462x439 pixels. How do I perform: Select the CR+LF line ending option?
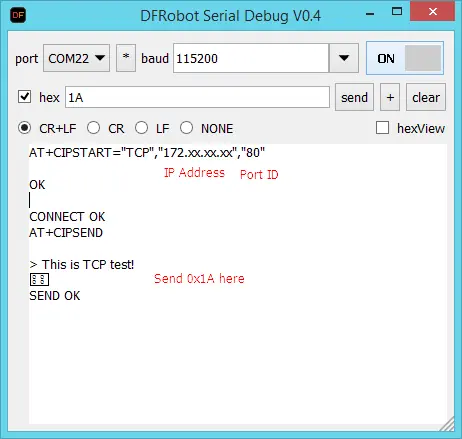pos(24,128)
